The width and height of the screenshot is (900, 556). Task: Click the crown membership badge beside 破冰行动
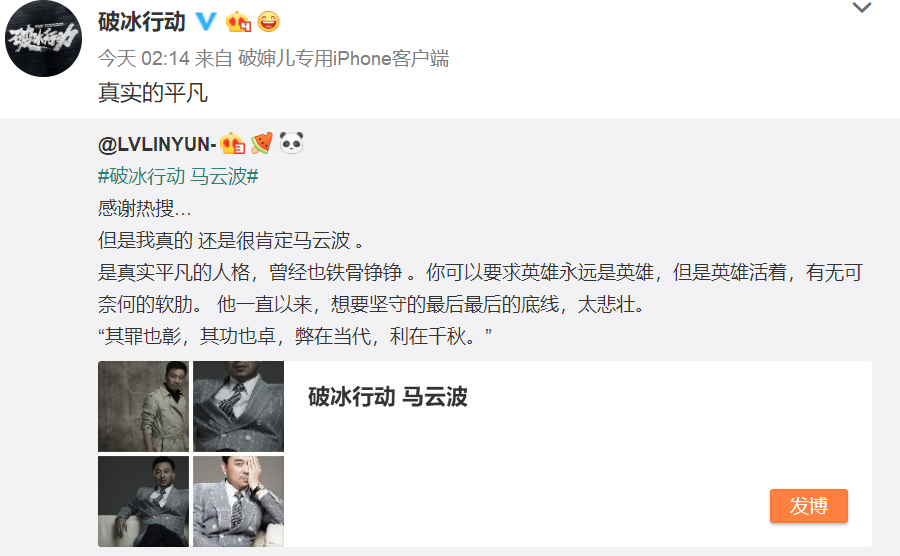click(238, 22)
